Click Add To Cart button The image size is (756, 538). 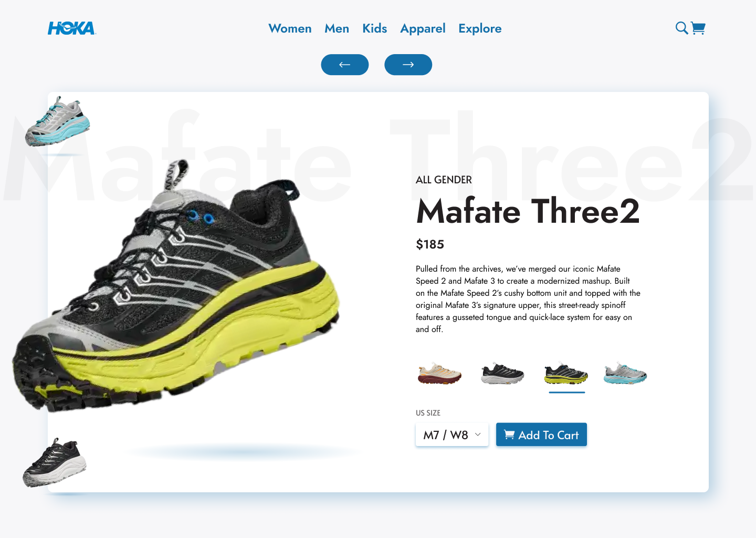541,434
